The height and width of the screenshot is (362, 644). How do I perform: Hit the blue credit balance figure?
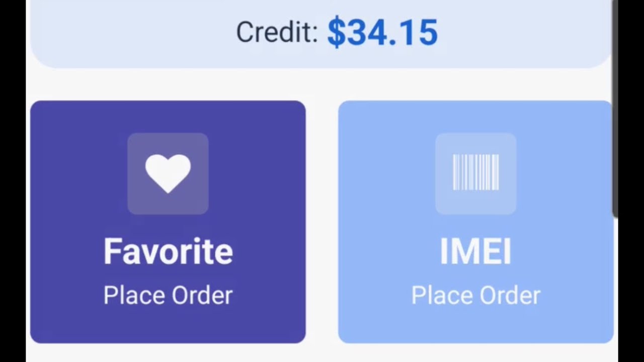pos(382,33)
